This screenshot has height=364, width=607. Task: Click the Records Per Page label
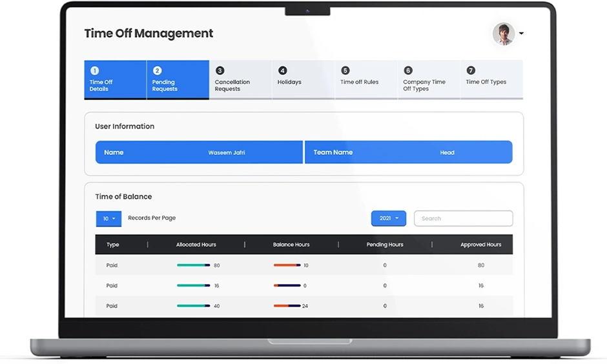coord(152,217)
